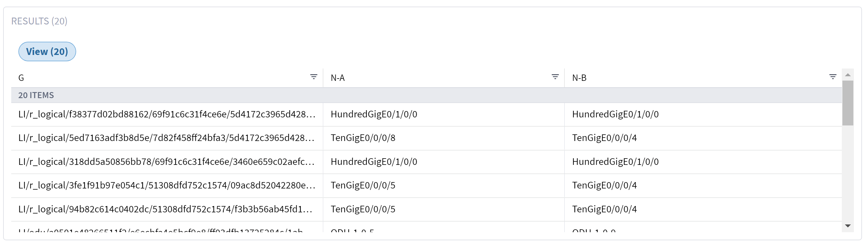Open the filter icon on the N-B column

tap(832, 76)
